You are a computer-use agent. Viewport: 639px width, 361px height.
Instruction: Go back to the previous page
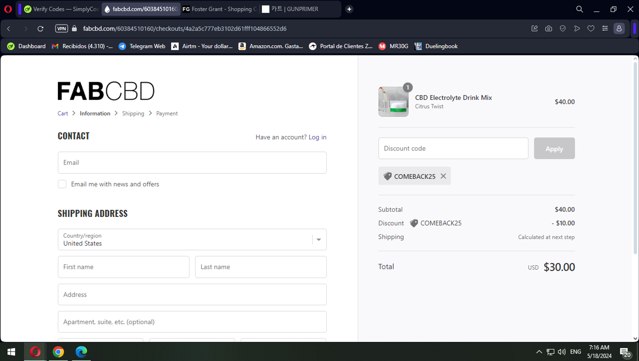[9, 29]
